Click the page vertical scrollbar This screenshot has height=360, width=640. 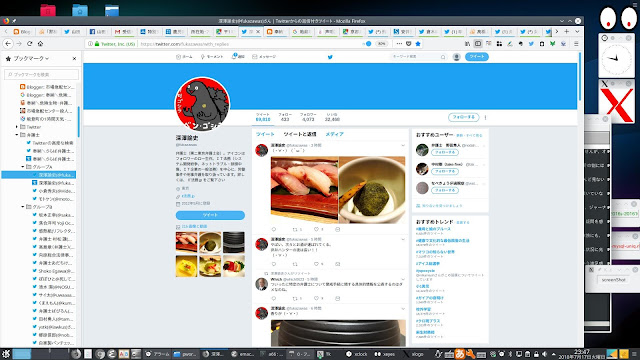[x=579, y=77]
